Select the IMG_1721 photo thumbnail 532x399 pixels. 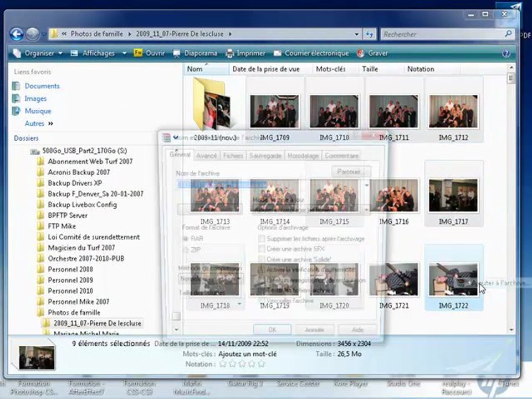click(393, 279)
